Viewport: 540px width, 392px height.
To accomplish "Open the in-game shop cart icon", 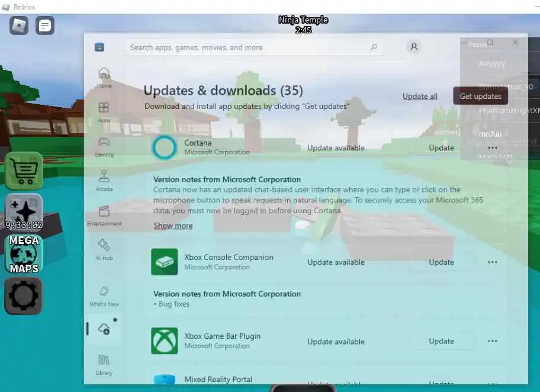I will pyautogui.click(x=24, y=171).
